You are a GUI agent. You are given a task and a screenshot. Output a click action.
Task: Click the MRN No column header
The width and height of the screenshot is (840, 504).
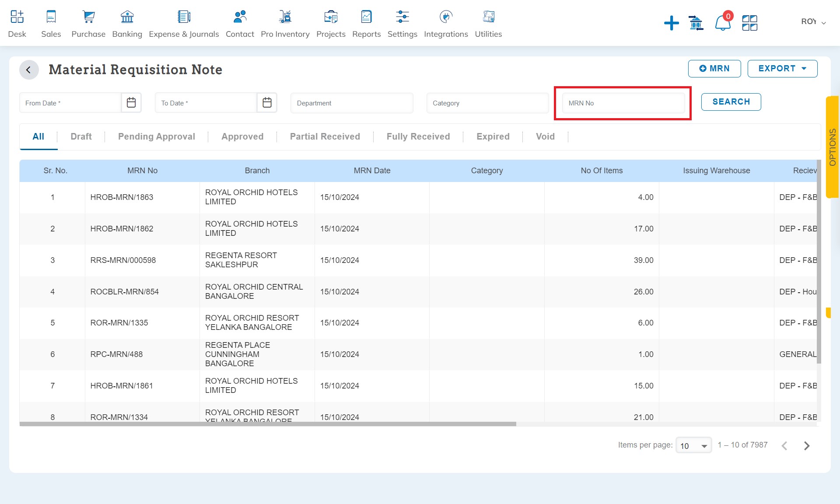(142, 171)
